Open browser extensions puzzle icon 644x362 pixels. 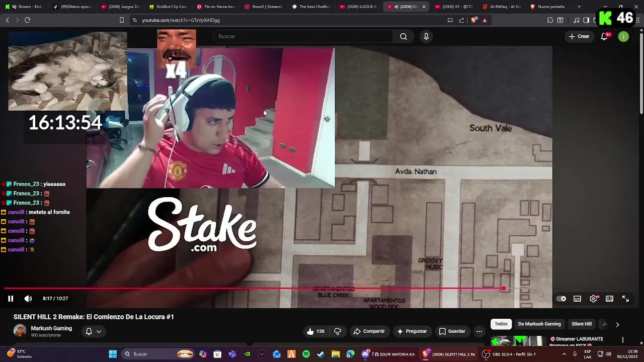pyautogui.click(x=550, y=20)
